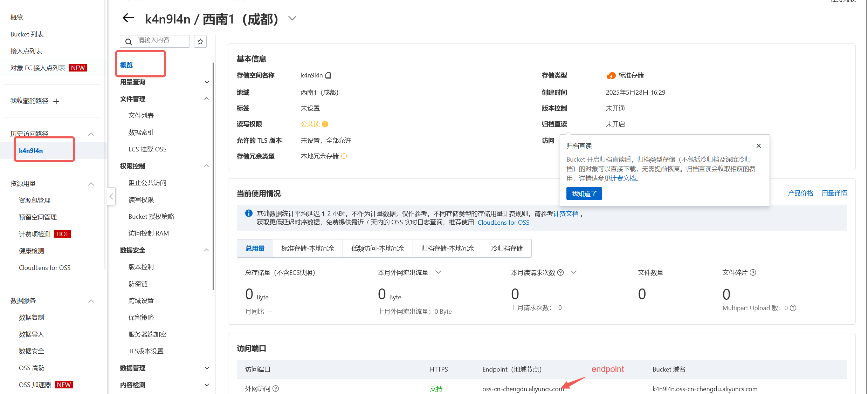Close the 归档直读 popup with X
The height and width of the screenshot is (394, 868).
pyautogui.click(x=759, y=146)
